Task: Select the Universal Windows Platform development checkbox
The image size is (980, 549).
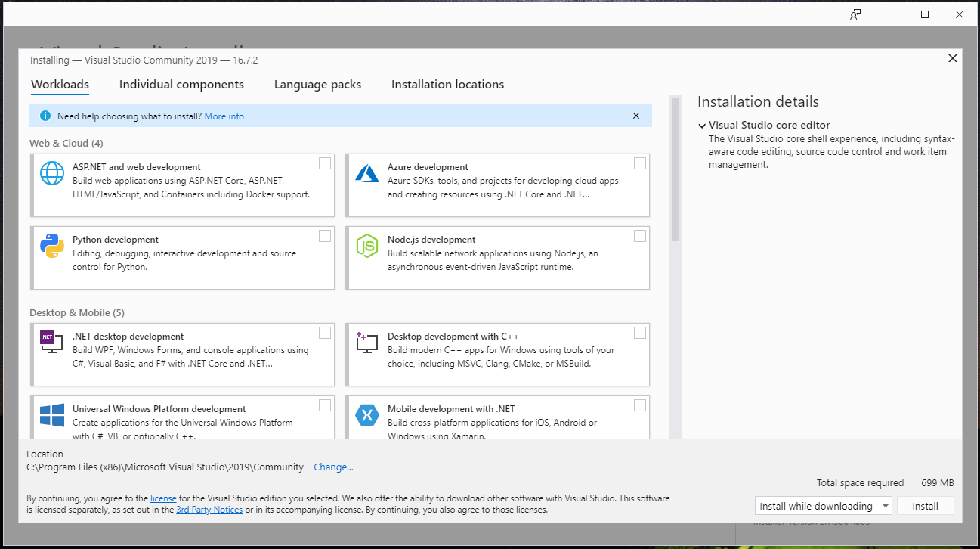Action: [x=325, y=405]
